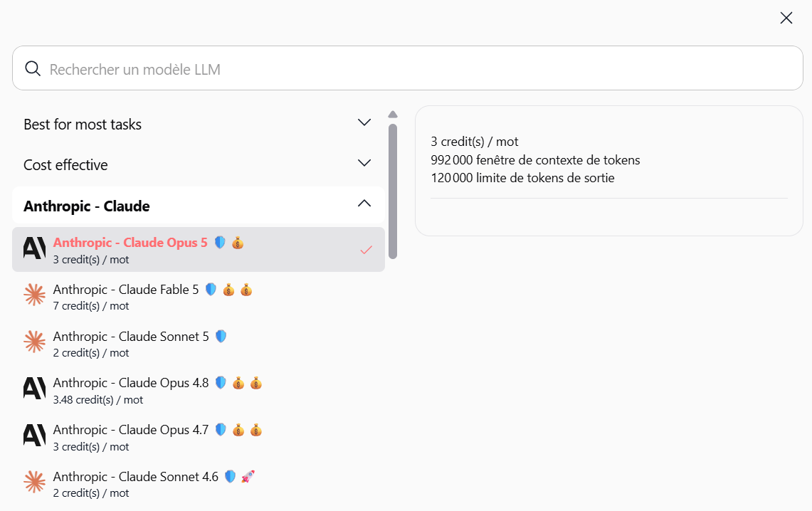Click the starburst logo beside Claude Sonnet 5
Screen dimensions: 812x511
[34, 342]
